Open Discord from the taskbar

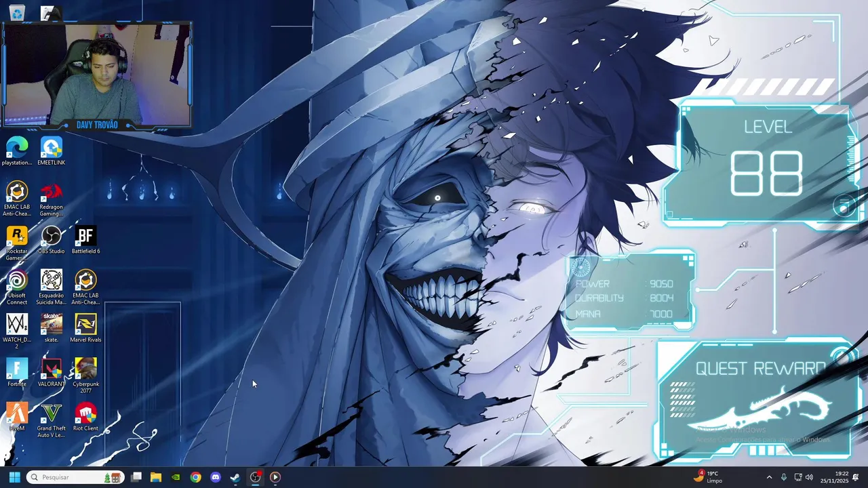point(216,477)
